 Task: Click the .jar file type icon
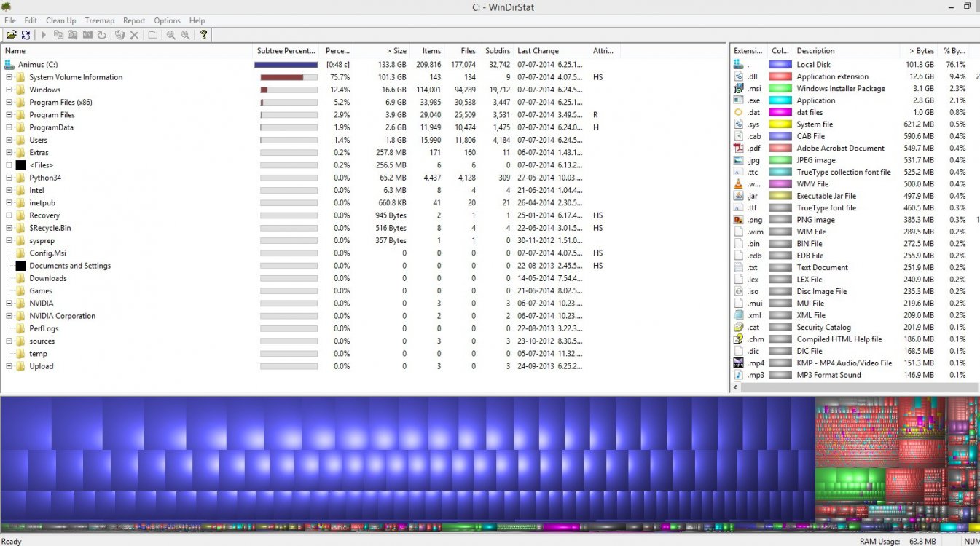click(739, 196)
